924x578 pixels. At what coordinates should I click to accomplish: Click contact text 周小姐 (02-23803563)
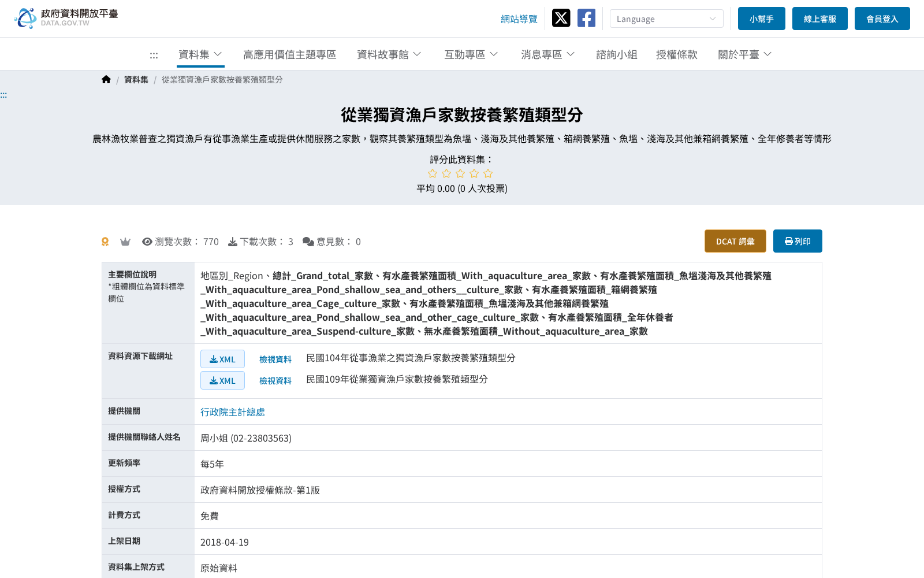[246, 438]
